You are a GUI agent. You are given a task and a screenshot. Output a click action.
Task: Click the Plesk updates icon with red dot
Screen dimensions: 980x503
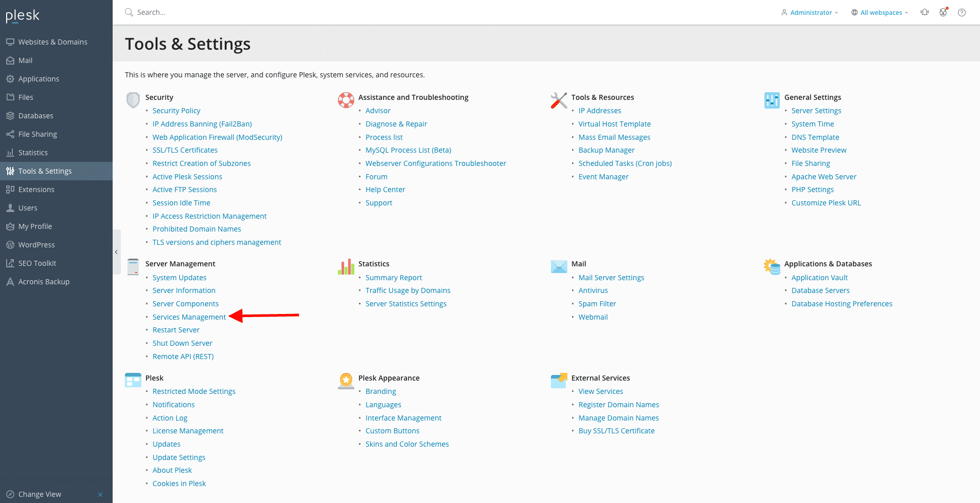click(x=943, y=12)
